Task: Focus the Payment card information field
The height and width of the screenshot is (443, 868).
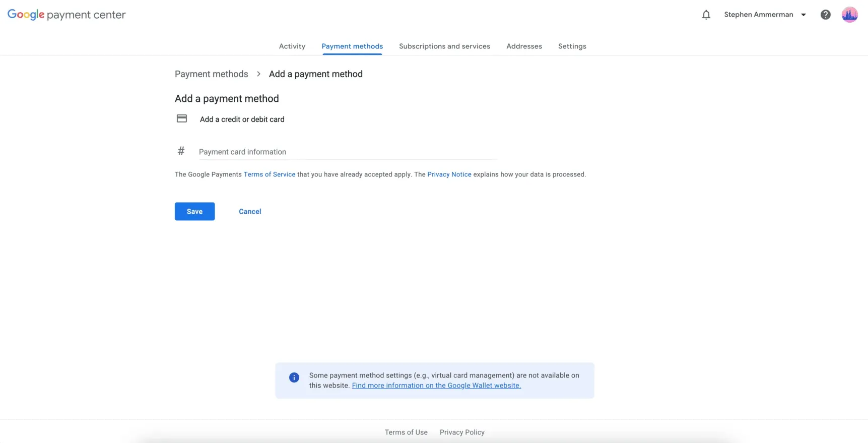Action: click(x=348, y=152)
